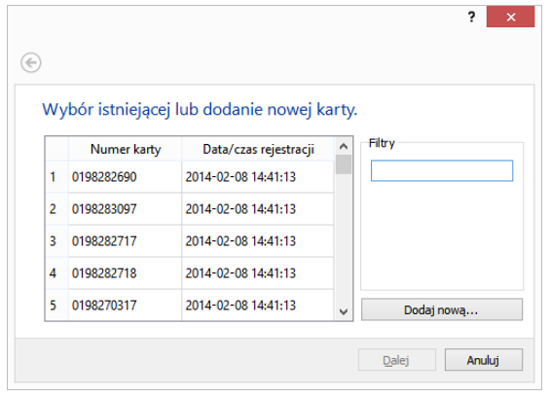Click the Dalej button
The image size is (550, 397).
click(x=397, y=360)
